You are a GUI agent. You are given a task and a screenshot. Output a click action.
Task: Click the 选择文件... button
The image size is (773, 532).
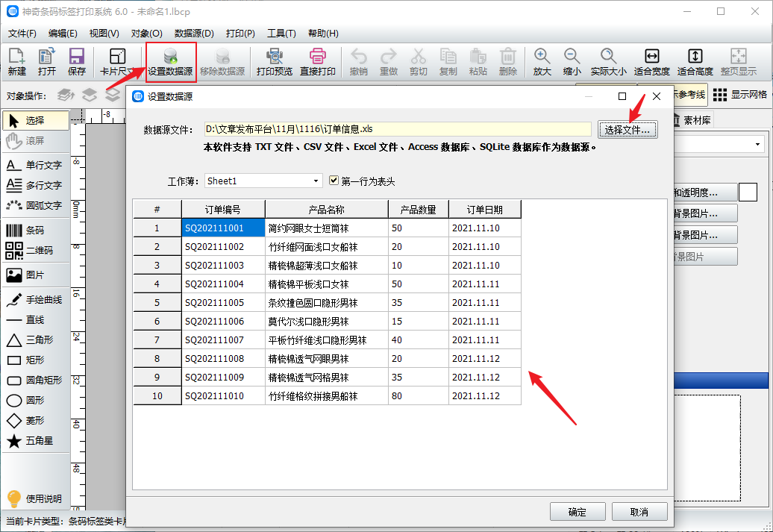(628, 129)
